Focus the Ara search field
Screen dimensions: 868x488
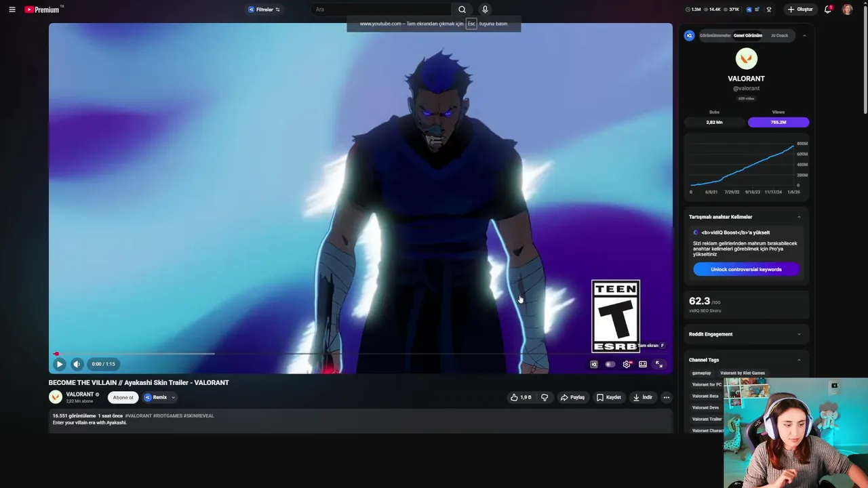coord(381,9)
